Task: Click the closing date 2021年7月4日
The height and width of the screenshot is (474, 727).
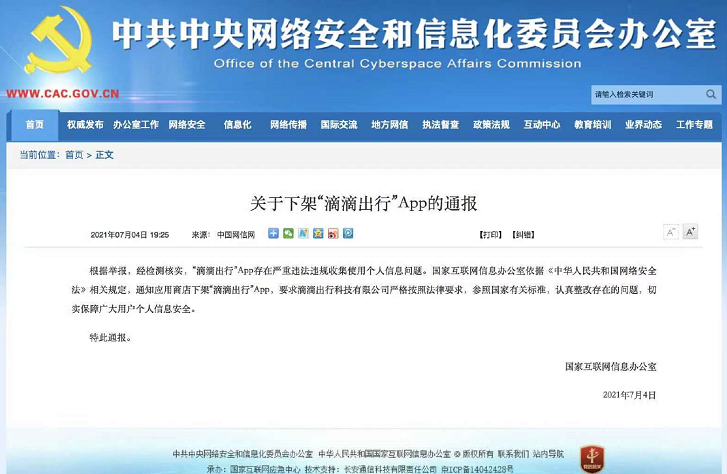Action: (x=629, y=395)
